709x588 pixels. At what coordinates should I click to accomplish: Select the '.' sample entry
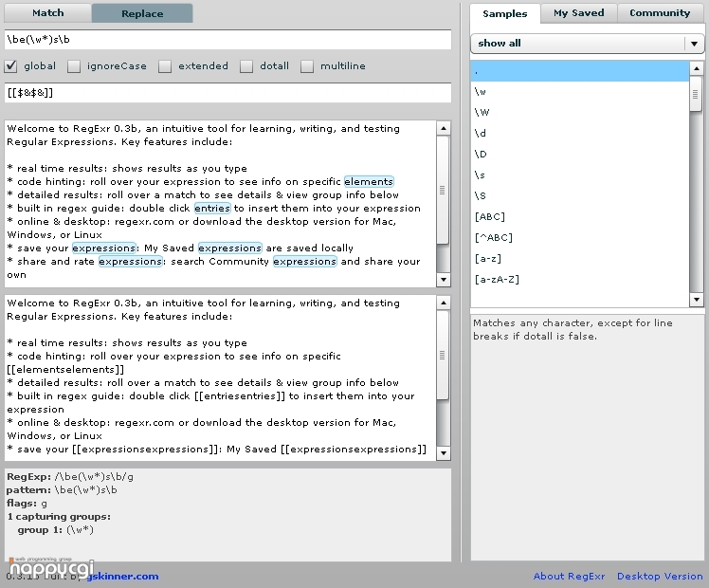[580, 71]
